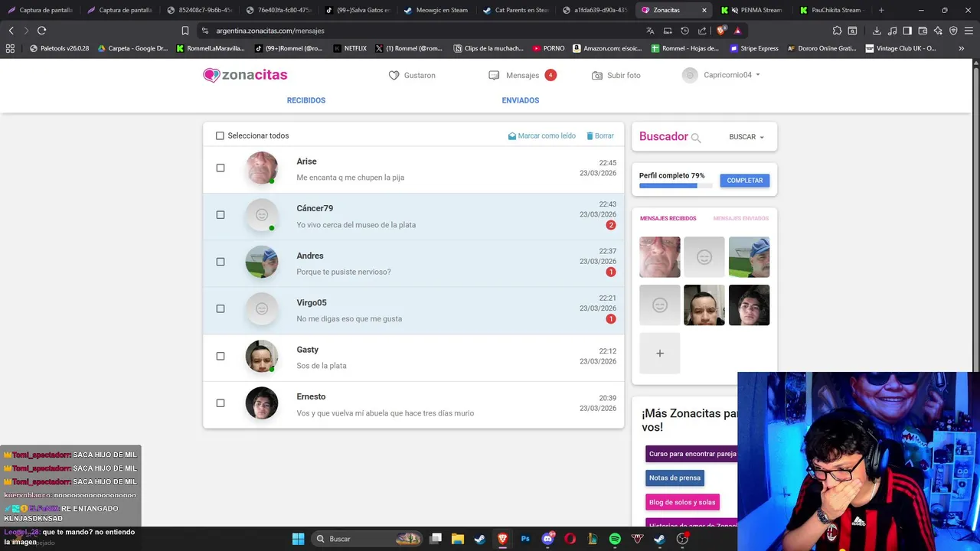Click the plus tile in received messages grid
The height and width of the screenshot is (551, 980).
(x=659, y=354)
